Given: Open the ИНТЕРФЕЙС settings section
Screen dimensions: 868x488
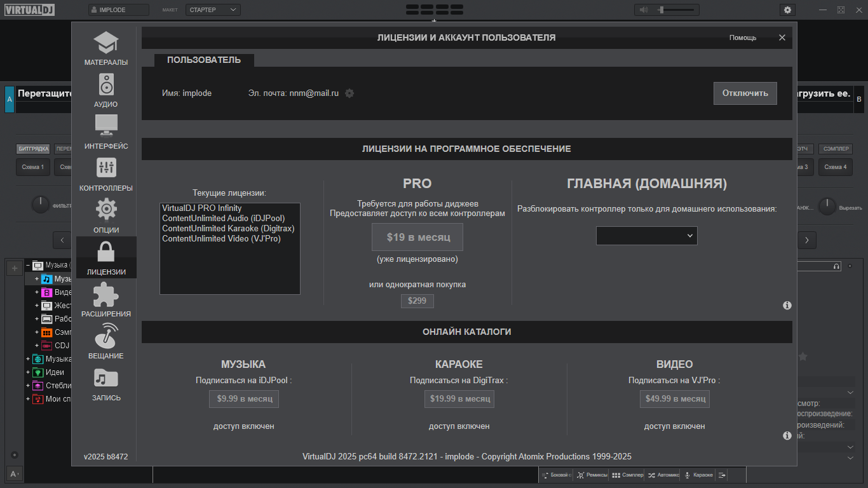Looking at the screenshot, I should (106, 132).
